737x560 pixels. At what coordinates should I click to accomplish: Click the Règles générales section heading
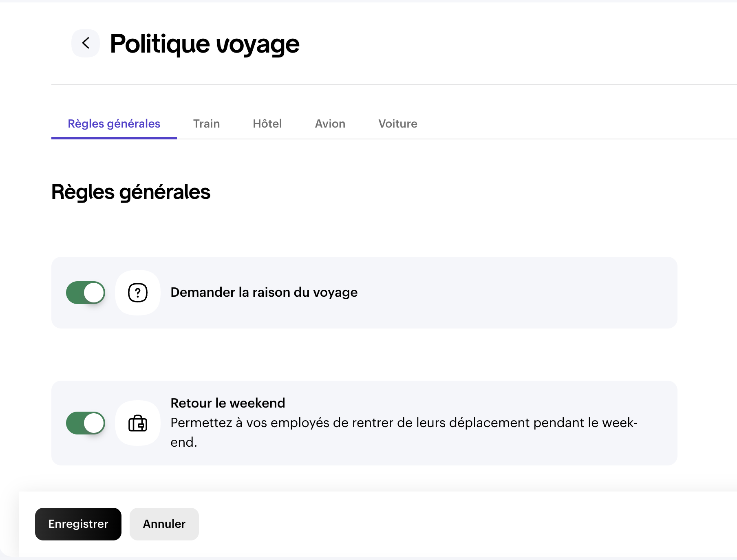coord(130,192)
